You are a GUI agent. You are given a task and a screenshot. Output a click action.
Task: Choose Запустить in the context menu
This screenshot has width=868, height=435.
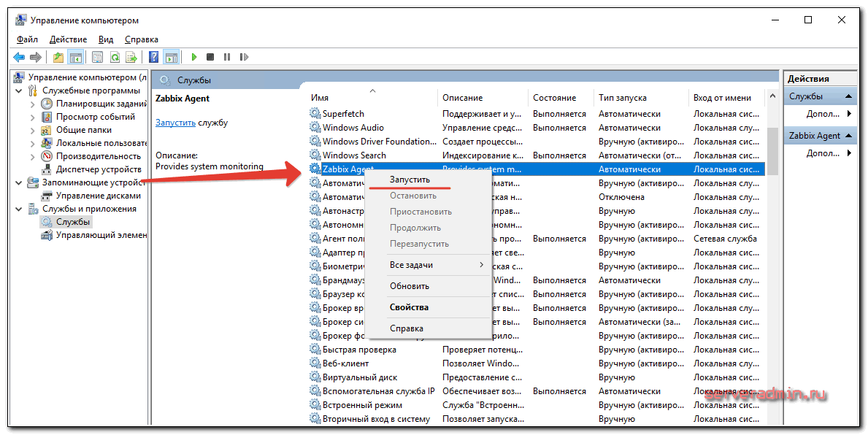coord(410,180)
